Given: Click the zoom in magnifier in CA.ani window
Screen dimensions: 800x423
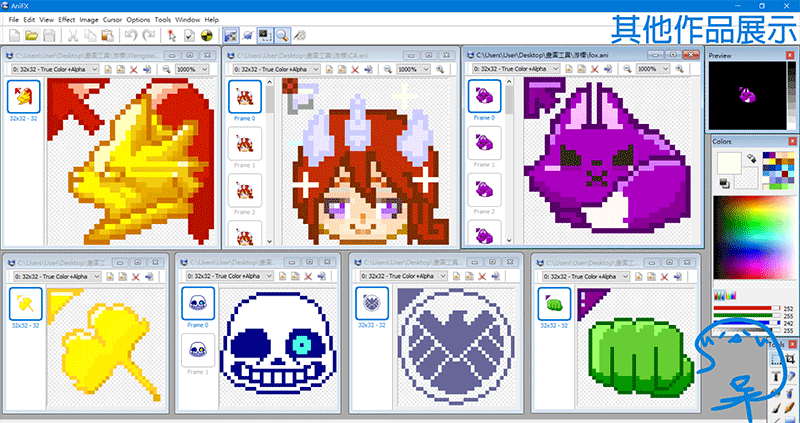Looking at the screenshot, I should tap(440, 69).
